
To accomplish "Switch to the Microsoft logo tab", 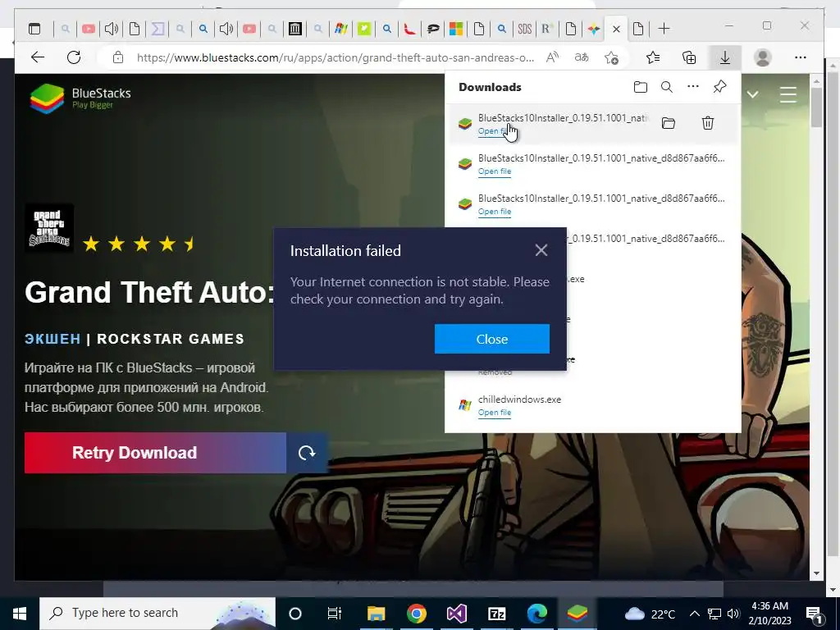I will (x=456, y=29).
